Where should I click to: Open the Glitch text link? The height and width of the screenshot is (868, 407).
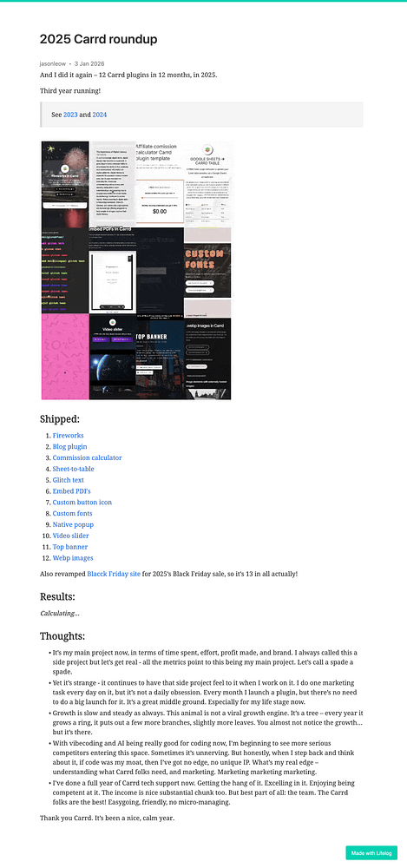pyautogui.click(x=68, y=480)
